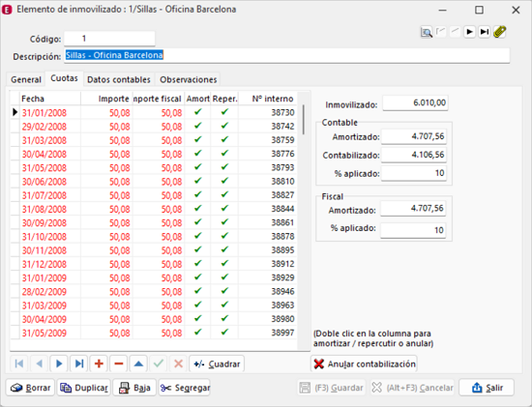
Task: Toggle Amort check for 31/12/2008 row
Action: [198, 263]
